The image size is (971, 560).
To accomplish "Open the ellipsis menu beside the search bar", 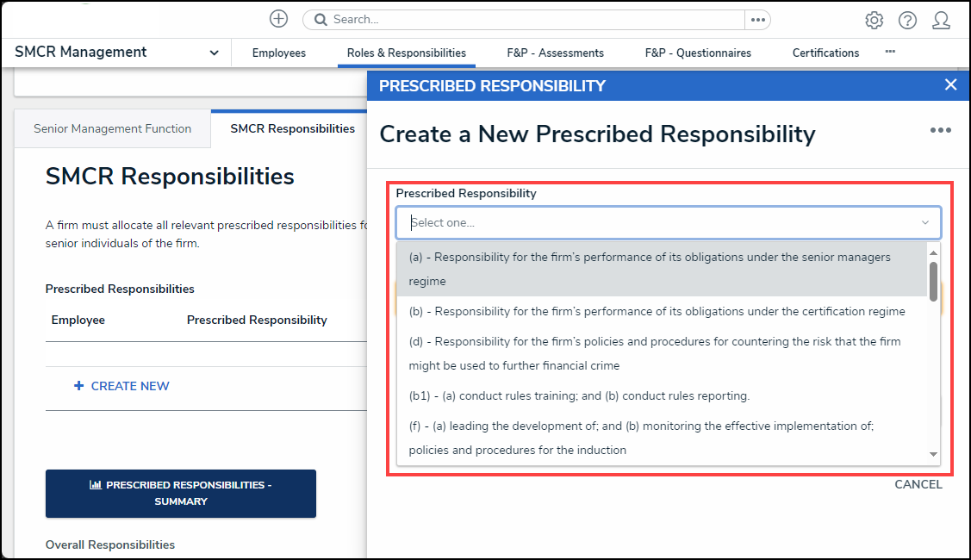I will 756,19.
